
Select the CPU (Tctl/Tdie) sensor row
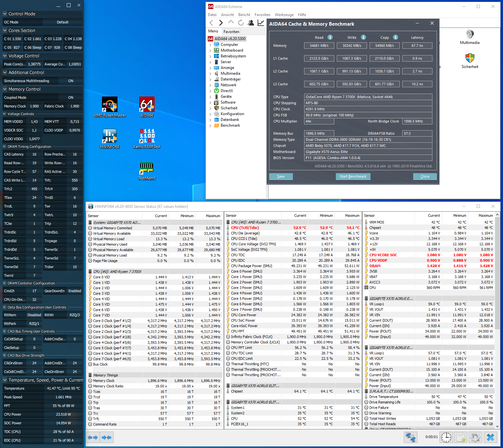tap(293, 228)
